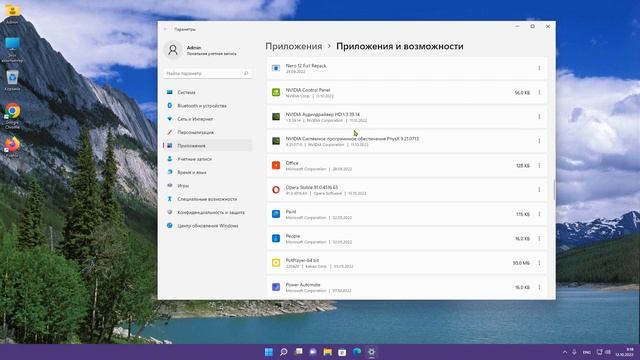
Task: Open options menu for Nero 12 Full Repack
Action: pos(539,68)
